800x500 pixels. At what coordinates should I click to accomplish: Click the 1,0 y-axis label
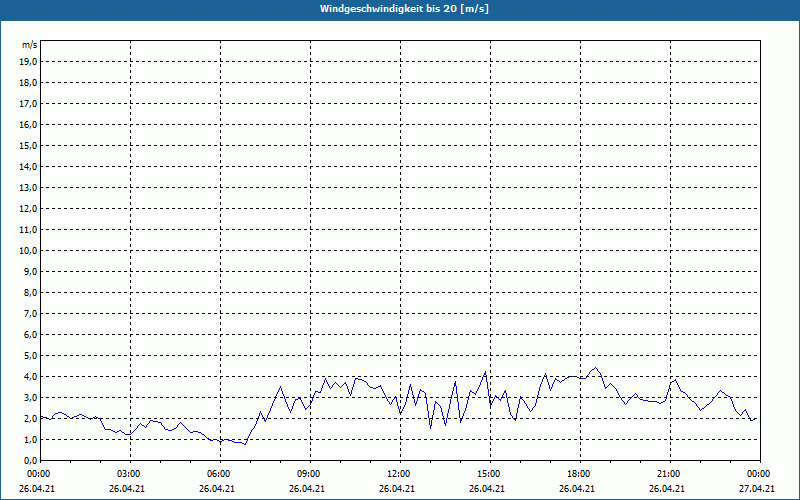(30, 440)
